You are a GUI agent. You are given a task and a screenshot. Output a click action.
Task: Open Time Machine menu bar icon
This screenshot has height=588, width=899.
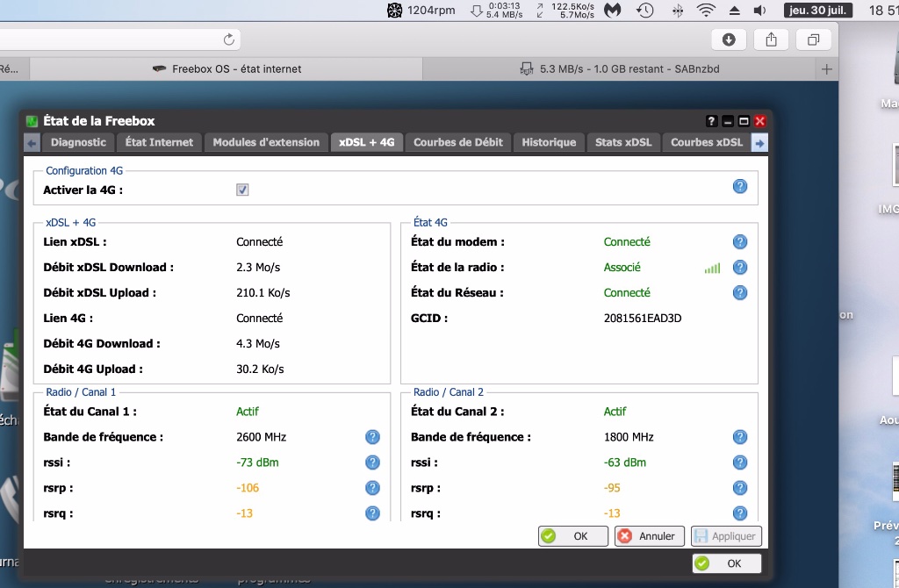click(645, 10)
